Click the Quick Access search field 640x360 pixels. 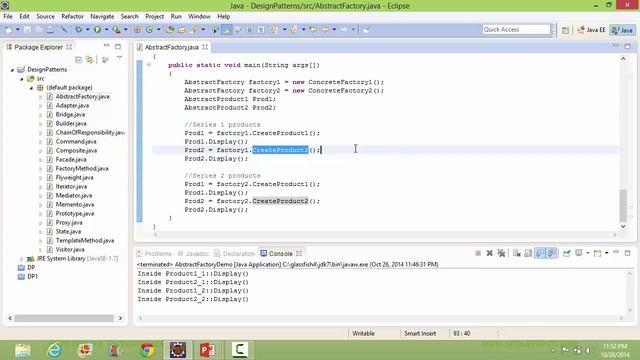pyautogui.click(x=516, y=29)
